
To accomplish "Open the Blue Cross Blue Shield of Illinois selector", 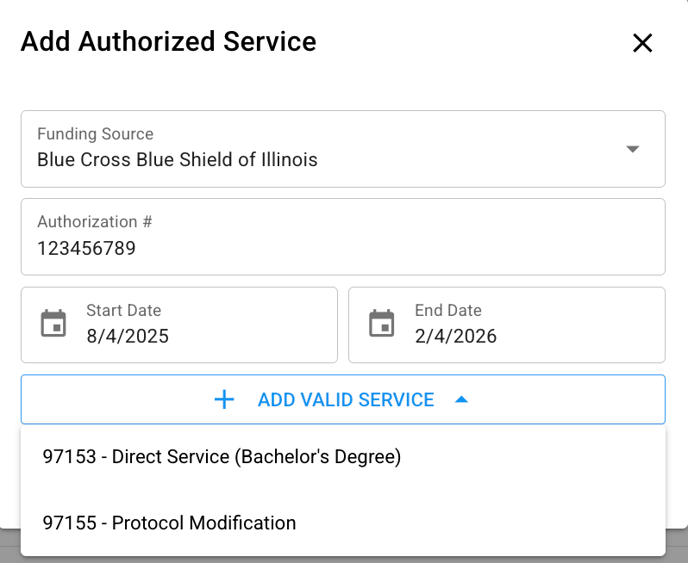I will click(343, 149).
